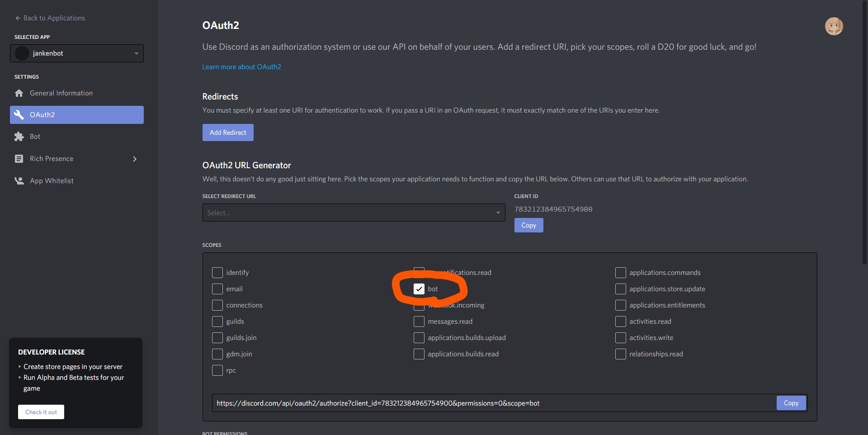This screenshot has height=435, width=868.
Task: Check the relationships.read scope
Action: click(x=620, y=354)
